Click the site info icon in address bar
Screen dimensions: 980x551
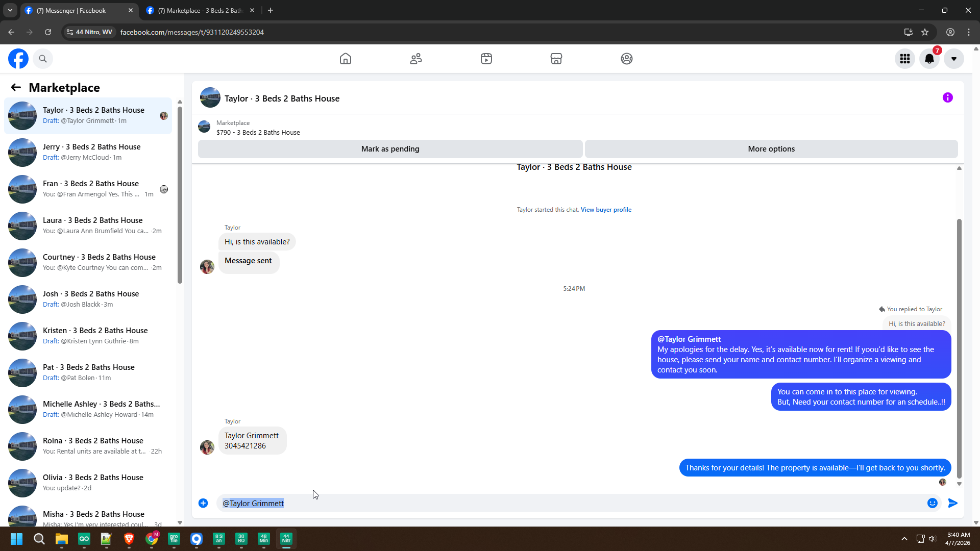[x=70, y=32]
